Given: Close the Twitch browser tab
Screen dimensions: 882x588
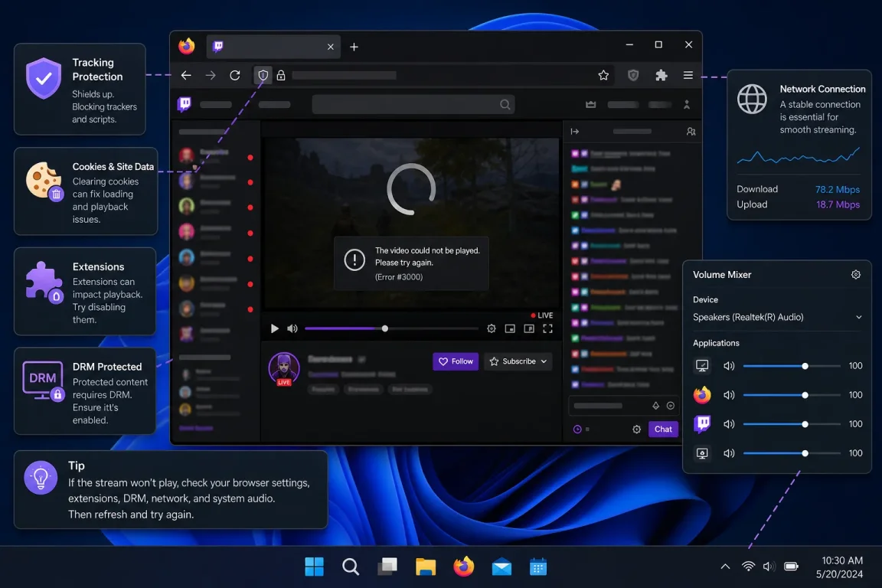Looking at the screenshot, I should (331, 47).
